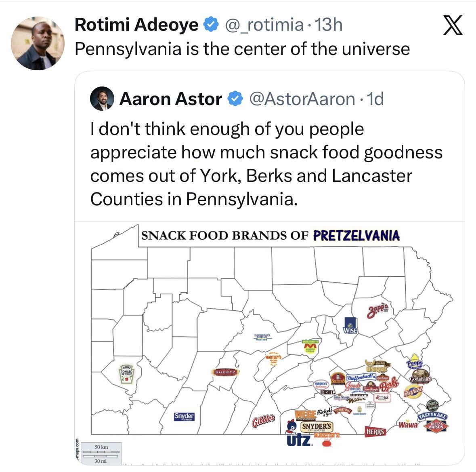
Task: Click the Wawa logo on the map
Action: [407, 425]
